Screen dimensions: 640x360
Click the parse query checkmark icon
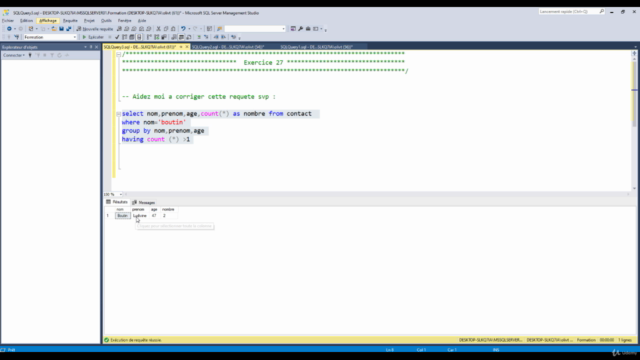click(117, 37)
